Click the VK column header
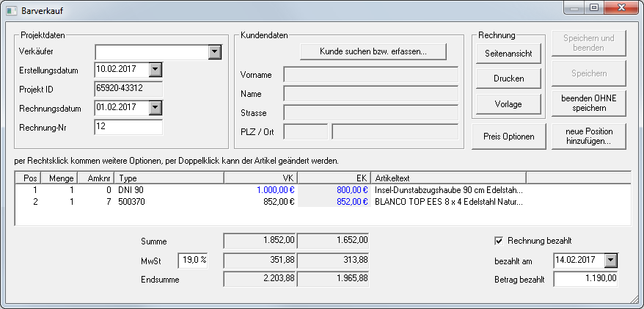644x309 pixels. click(x=260, y=178)
